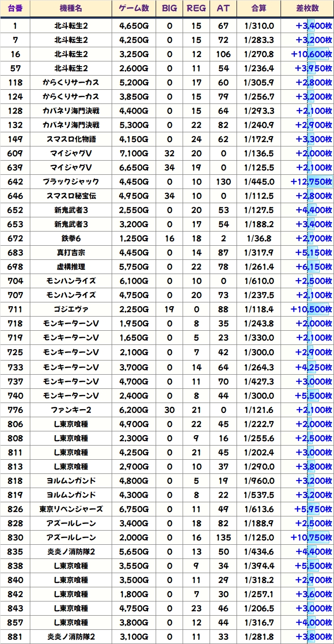This screenshot has width=334, height=644.
Task: Select the BIG column header
Action: coord(170,9)
